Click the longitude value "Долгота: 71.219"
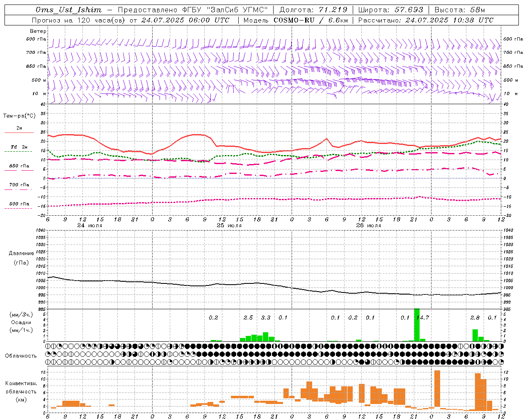 pos(313,10)
